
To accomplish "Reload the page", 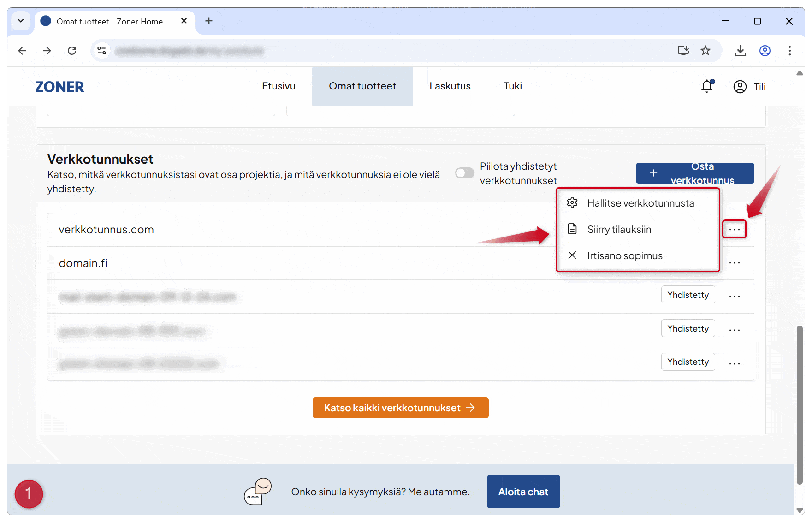I will (x=72, y=51).
